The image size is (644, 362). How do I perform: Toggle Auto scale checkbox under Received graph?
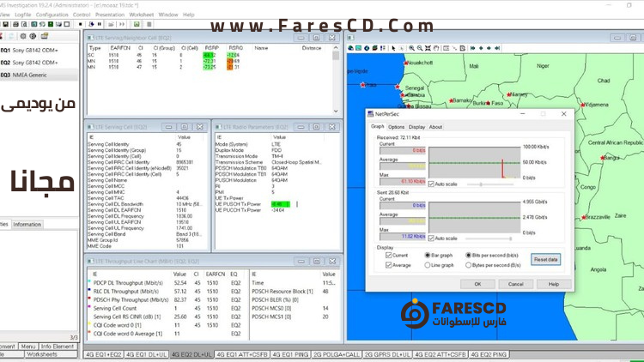tap(431, 184)
